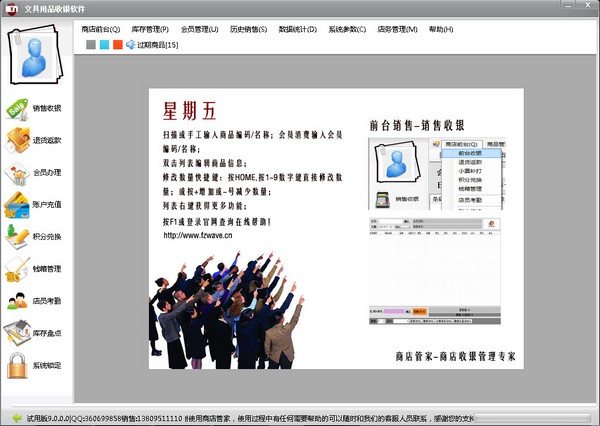Click the green back arrow in status bar
Viewport: 600px width, 426px height.
[17, 418]
